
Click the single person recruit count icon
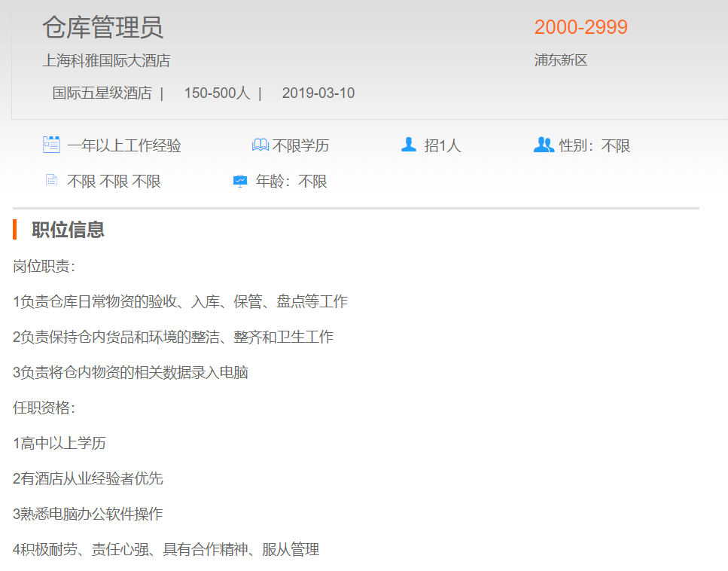pos(409,145)
